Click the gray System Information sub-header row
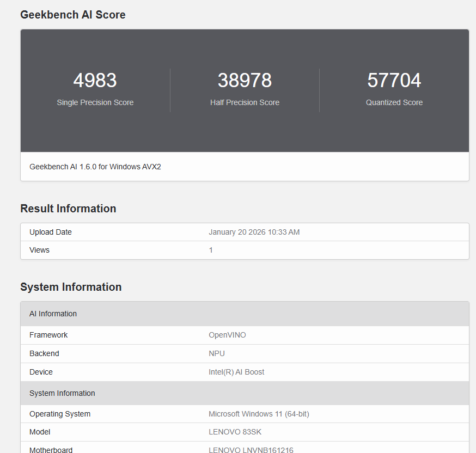This screenshot has height=453, width=476. (62, 393)
